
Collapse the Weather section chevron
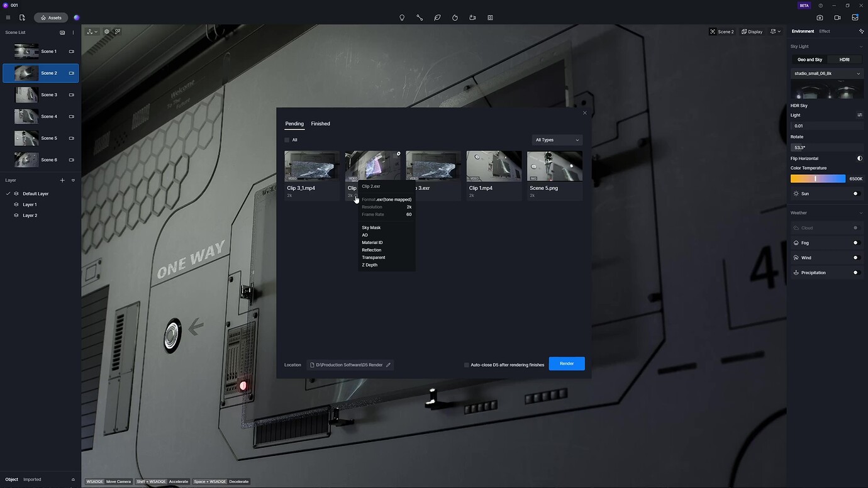pyautogui.click(x=862, y=213)
